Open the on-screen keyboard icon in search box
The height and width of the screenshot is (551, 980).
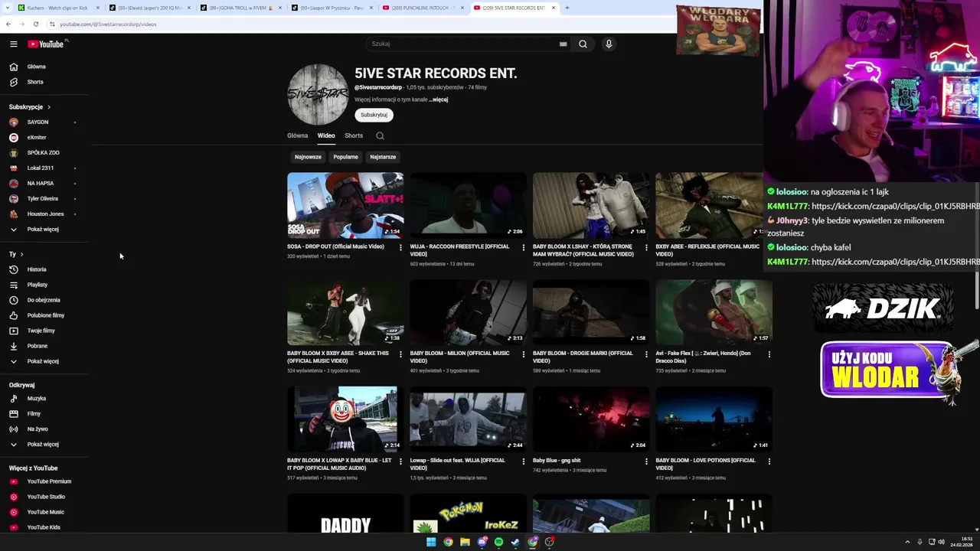[563, 44]
